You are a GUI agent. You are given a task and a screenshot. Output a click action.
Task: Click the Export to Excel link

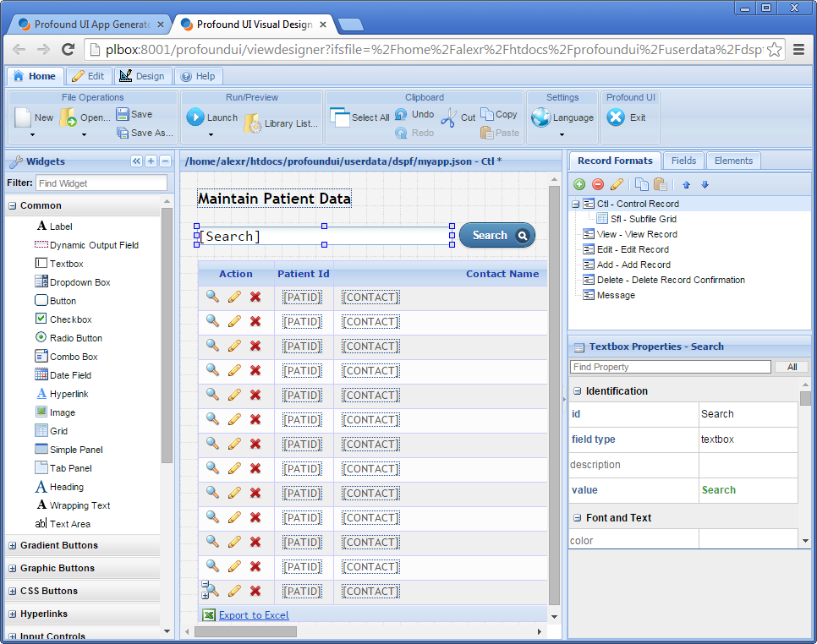tap(253, 615)
